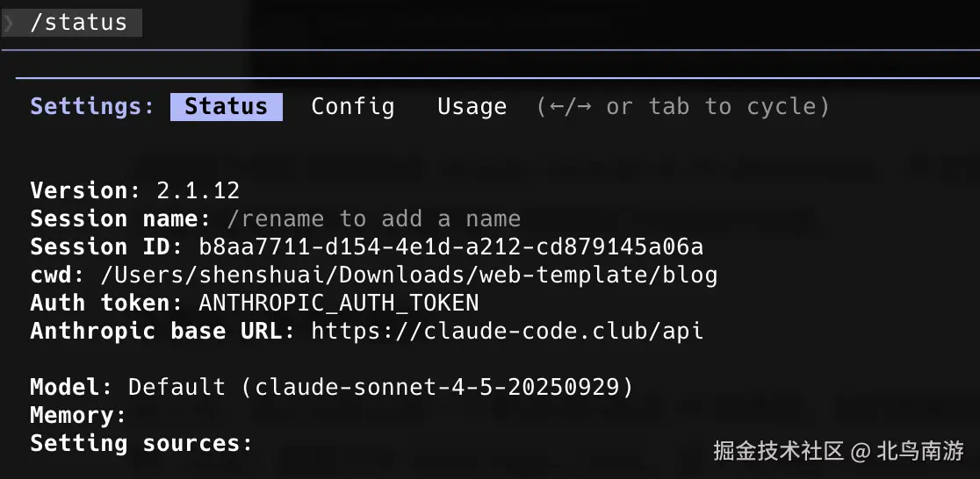
Task: Click the prompt chevron before /status
Action: tap(9, 22)
